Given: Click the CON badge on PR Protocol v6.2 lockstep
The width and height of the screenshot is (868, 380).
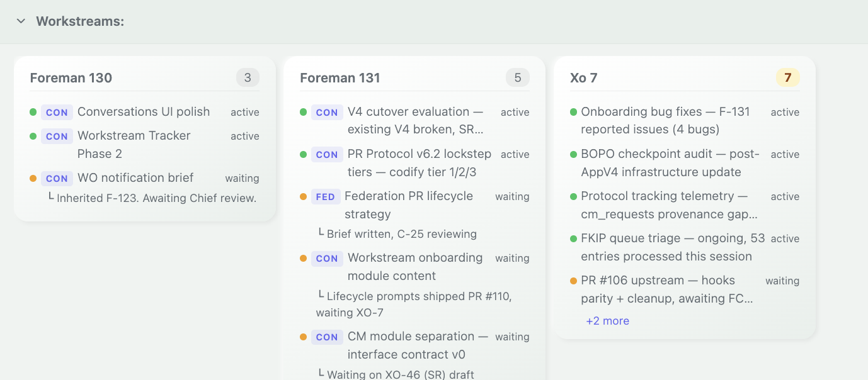Looking at the screenshot, I should click(327, 154).
